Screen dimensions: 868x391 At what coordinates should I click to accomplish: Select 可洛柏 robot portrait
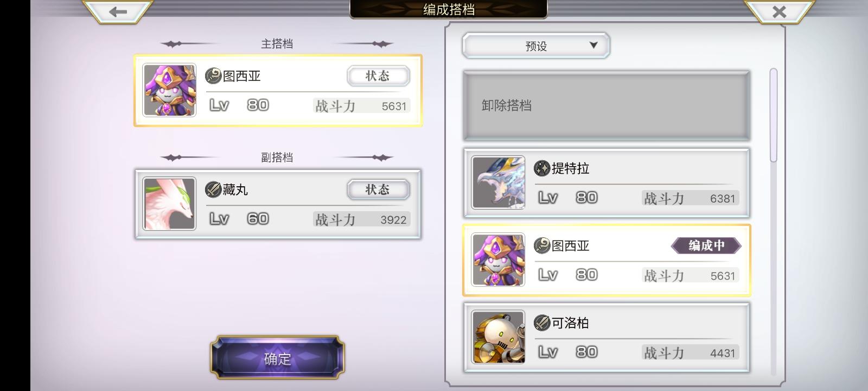(498, 337)
